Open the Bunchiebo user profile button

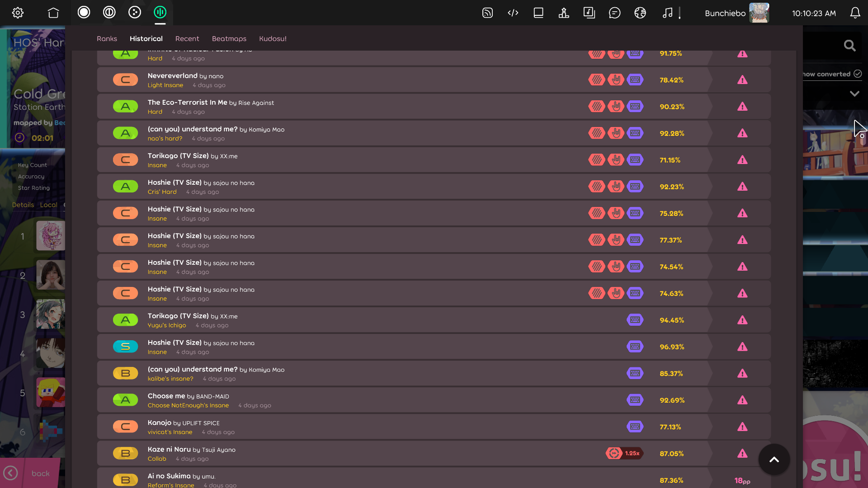[x=736, y=13]
